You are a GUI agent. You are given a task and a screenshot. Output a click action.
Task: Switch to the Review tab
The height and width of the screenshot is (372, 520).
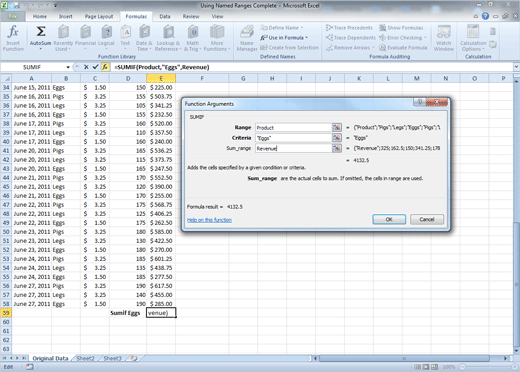191,16
